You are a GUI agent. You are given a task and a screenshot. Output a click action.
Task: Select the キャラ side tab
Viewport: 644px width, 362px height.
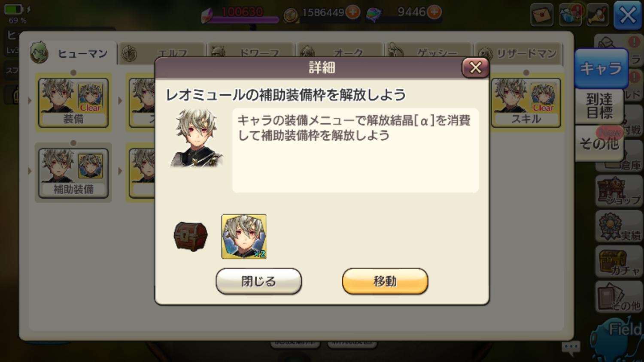click(x=600, y=68)
